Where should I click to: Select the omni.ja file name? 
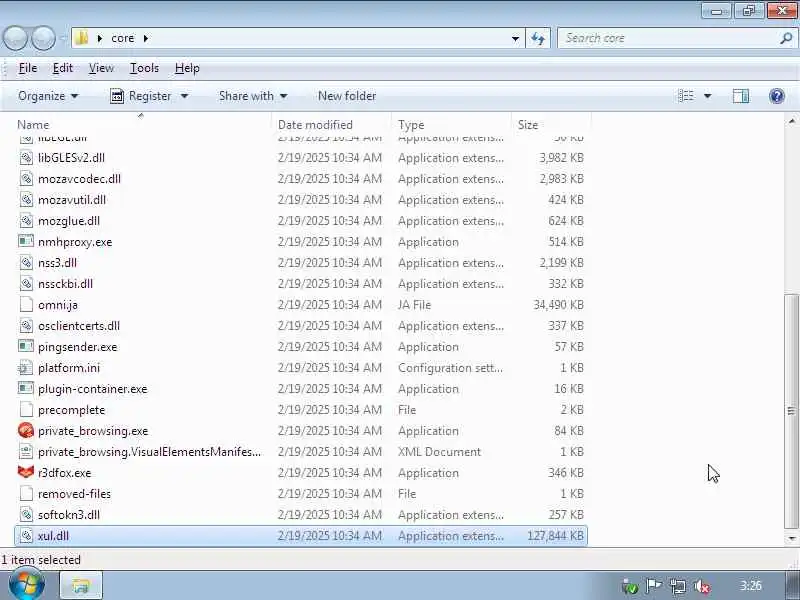(58, 305)
